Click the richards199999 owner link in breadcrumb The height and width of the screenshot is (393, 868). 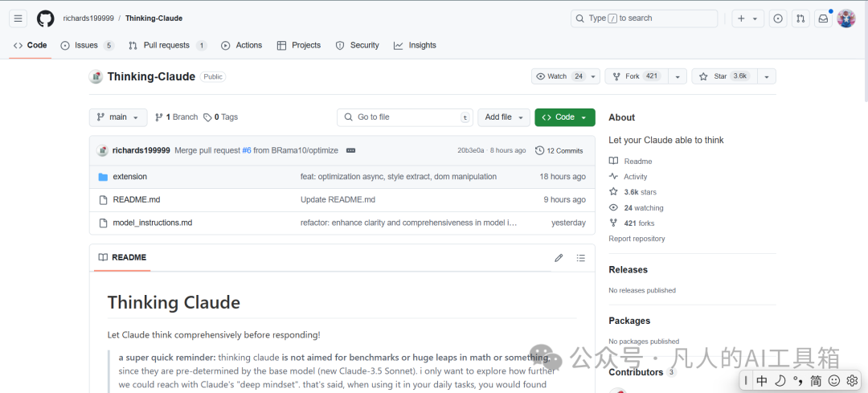88,18
